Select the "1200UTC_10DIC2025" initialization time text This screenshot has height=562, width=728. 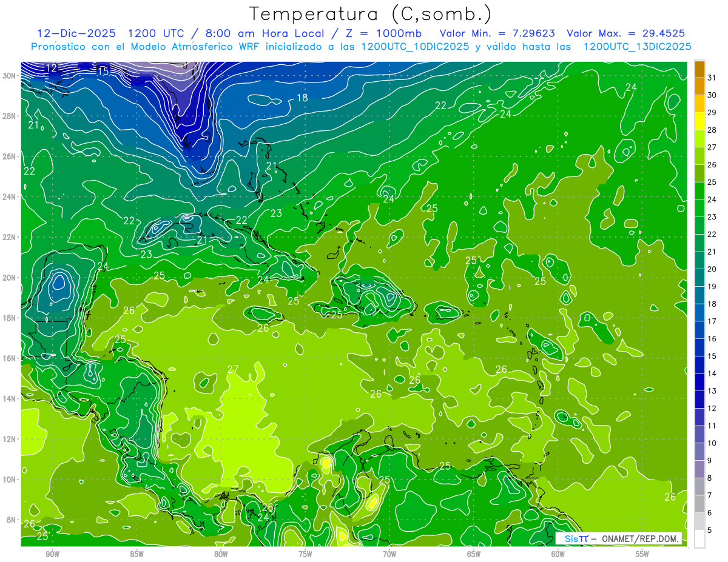[415, 47]
